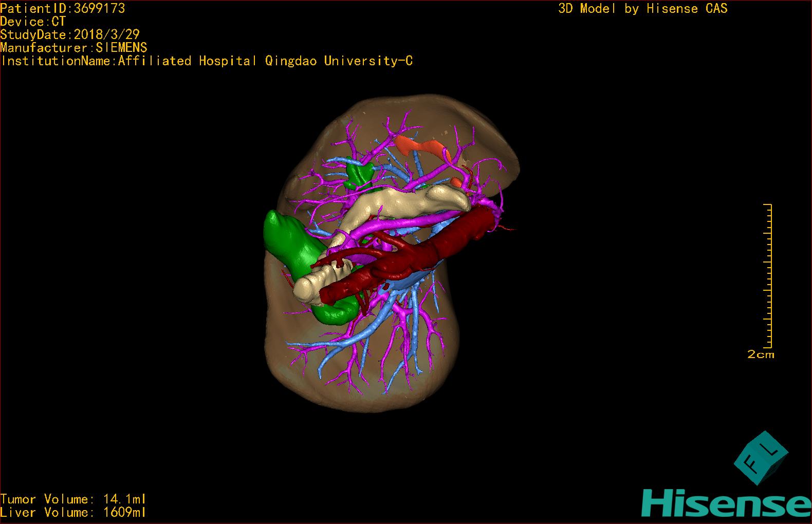Viewport: 812px width, 524px height.
Task: Click the 3D Model by Hisense CAS title
Action: point(642,9)
